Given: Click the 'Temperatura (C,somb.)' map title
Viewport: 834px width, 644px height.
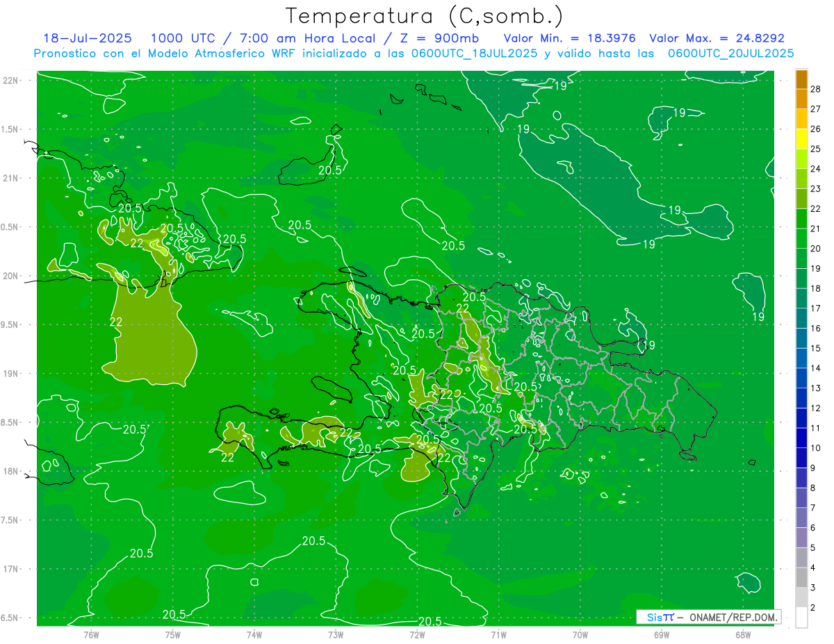Looking at the screenshot, I should (x=424, y=16).
